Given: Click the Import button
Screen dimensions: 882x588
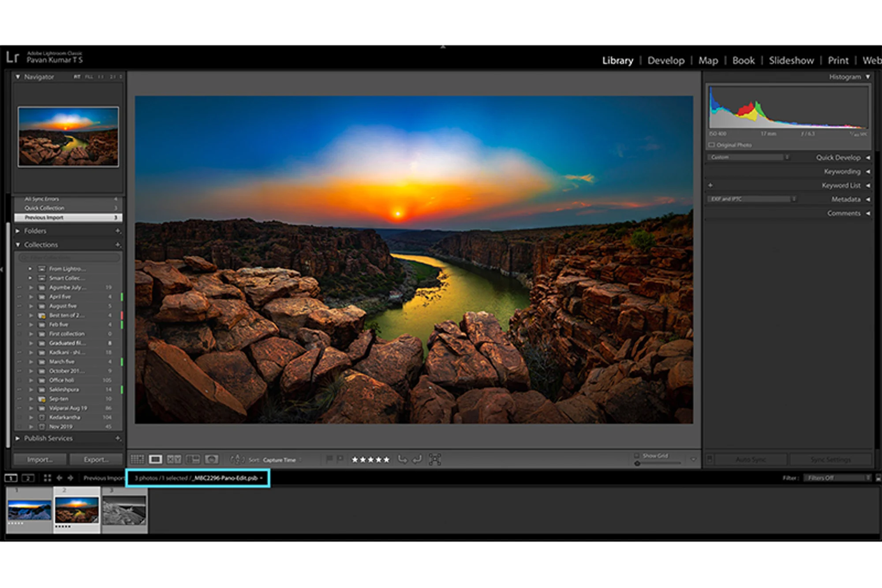Looking at the screenshot, I should point(40,459).
